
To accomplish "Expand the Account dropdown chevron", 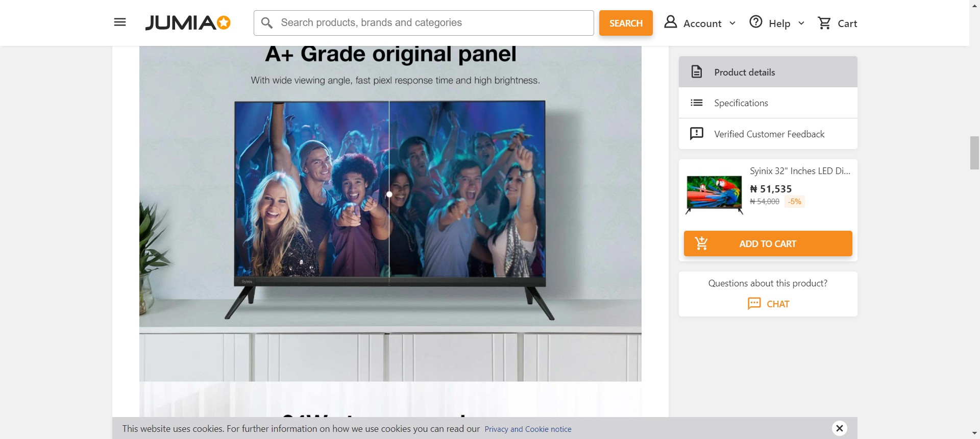I will (x=732, y=23).
